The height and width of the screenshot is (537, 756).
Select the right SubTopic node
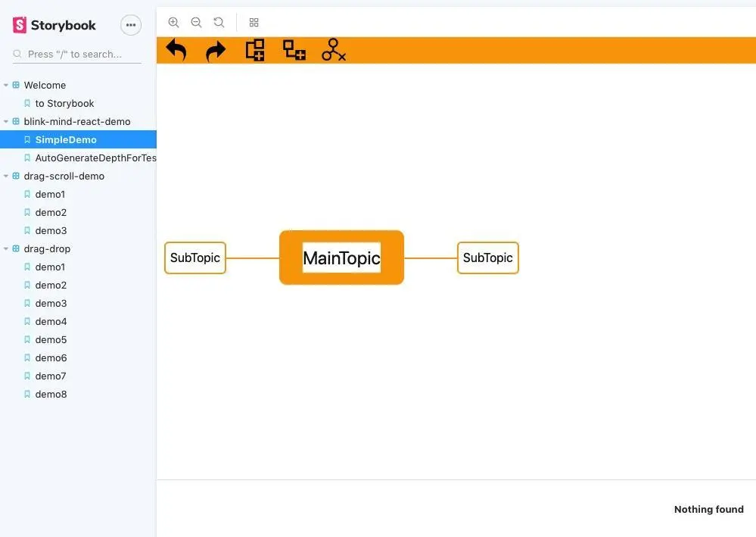(488, 258)
